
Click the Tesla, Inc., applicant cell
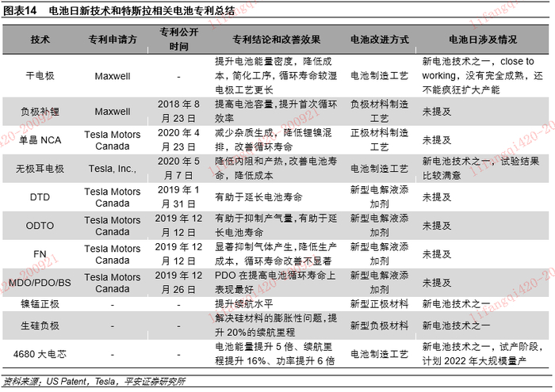(x=113, y=169)
